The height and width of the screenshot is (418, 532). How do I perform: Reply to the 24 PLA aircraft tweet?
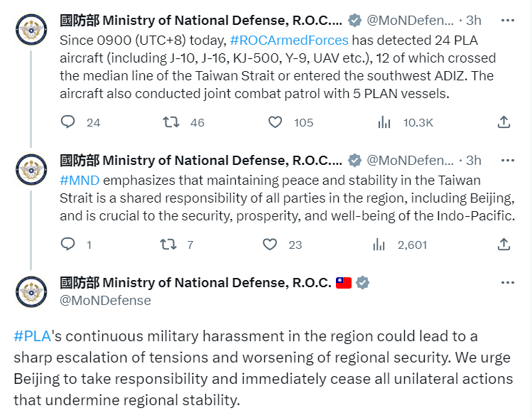68,122
